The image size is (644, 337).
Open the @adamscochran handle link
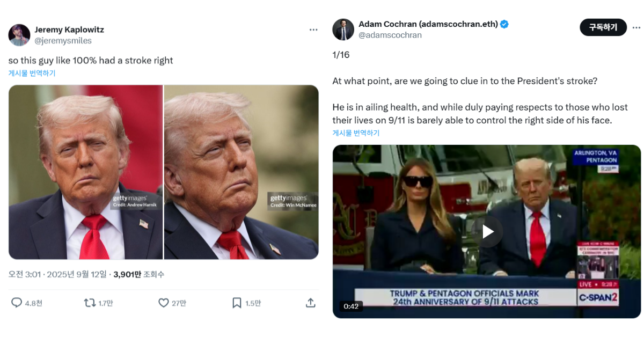390,35
